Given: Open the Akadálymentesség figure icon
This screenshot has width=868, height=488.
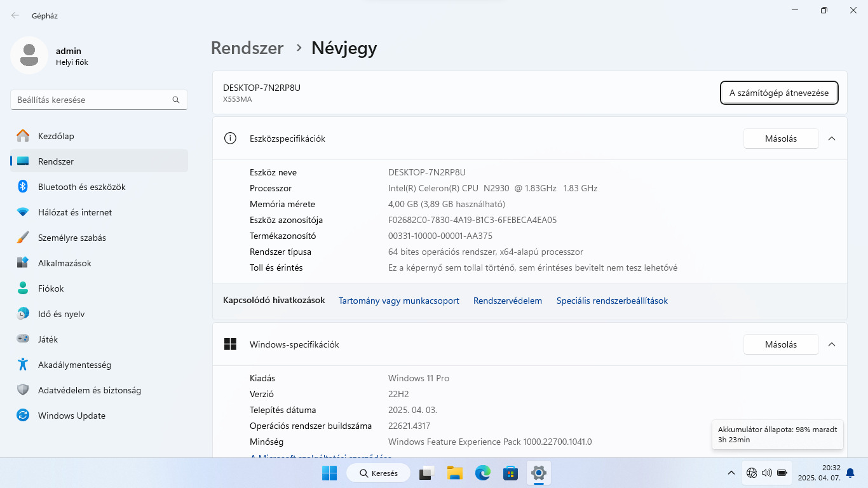Looking at the screenshot, I should point(23,365).
